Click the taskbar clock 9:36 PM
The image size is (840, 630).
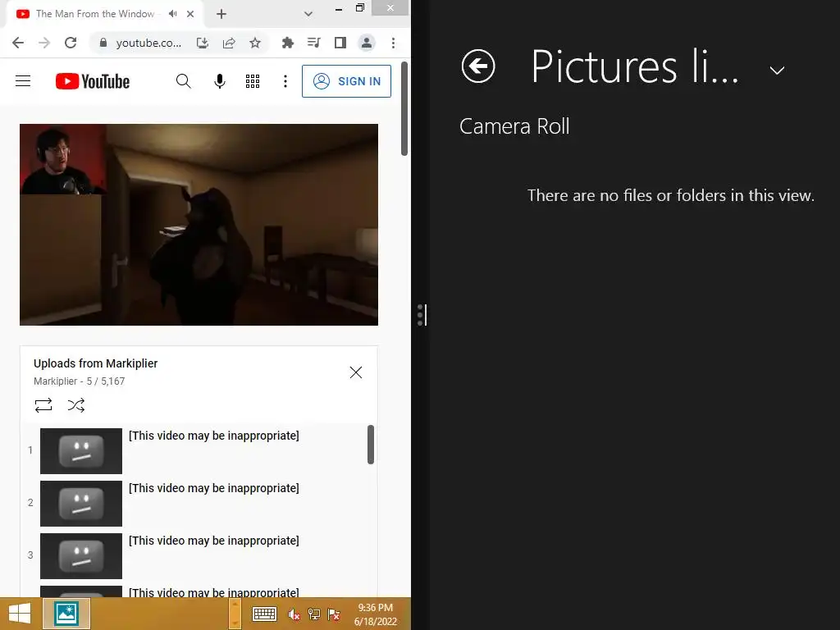(376, 608)
